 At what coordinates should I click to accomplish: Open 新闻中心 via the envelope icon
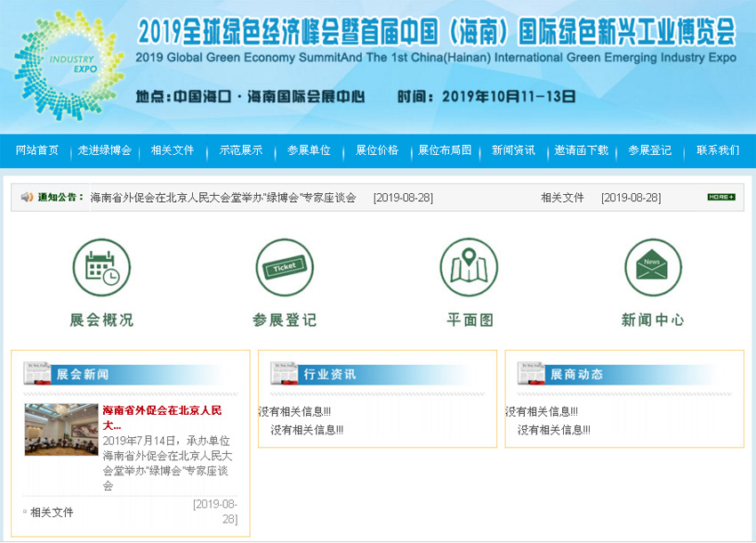point(653,267)
